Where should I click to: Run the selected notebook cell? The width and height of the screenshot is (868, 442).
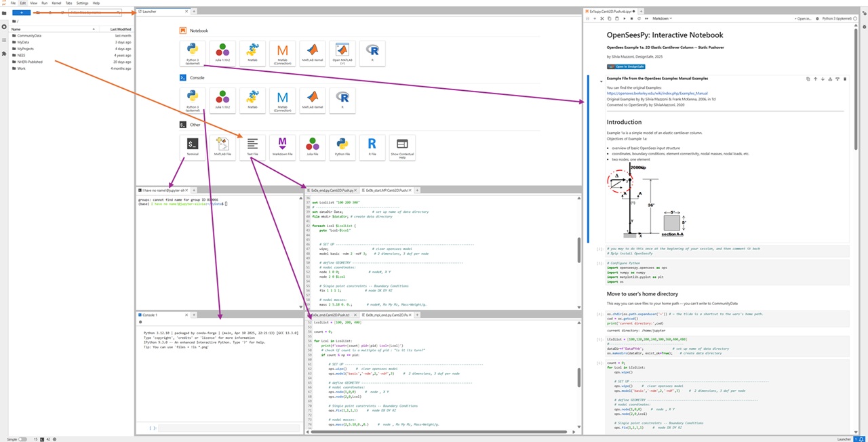pyautogui.click(x=625, y=18)
